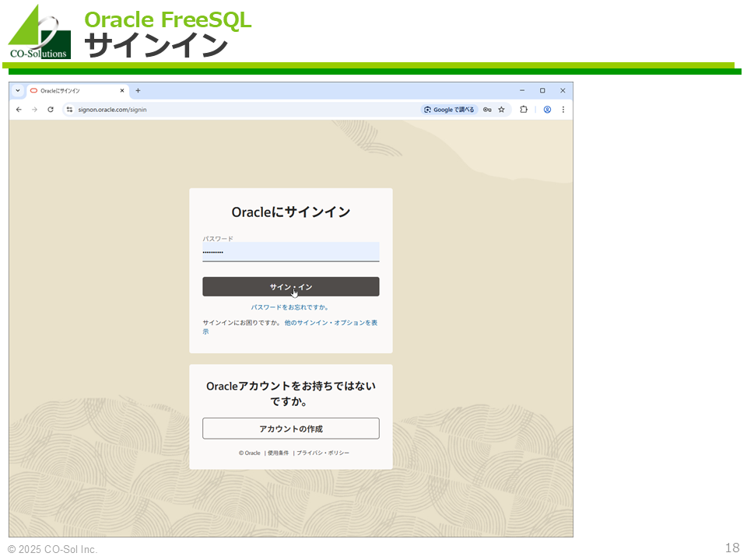Click パスワードをお忘れですか link

(x=290, y=307)
